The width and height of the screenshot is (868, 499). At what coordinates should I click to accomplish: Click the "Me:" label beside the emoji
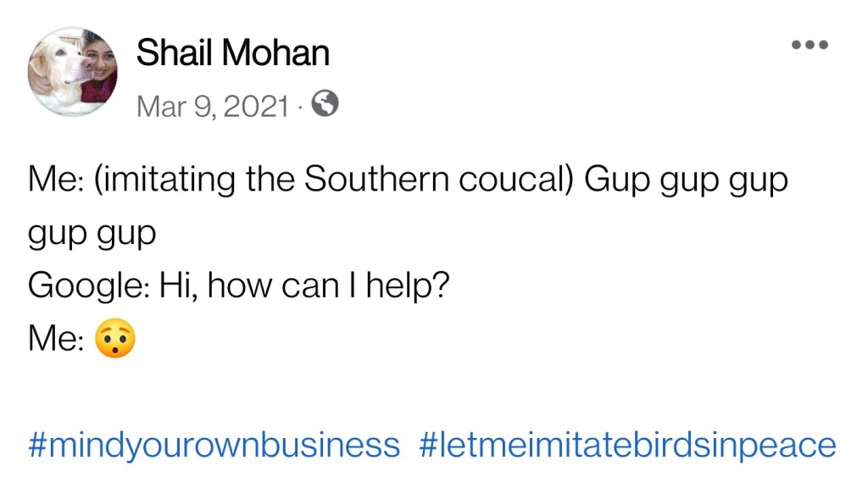[x=55, y=339]
